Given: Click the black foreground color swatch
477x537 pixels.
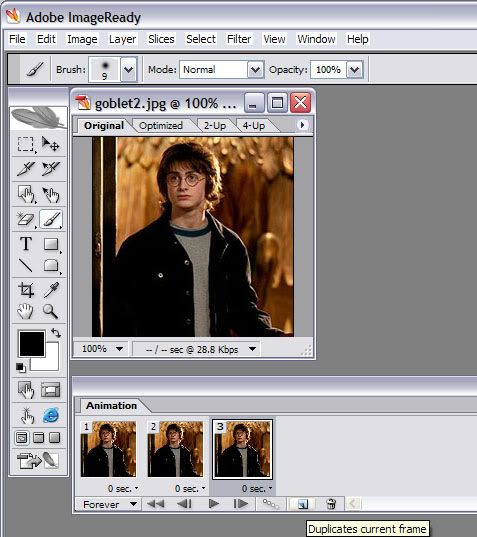Looking at the screenshot, I should (x=32, y=344).
